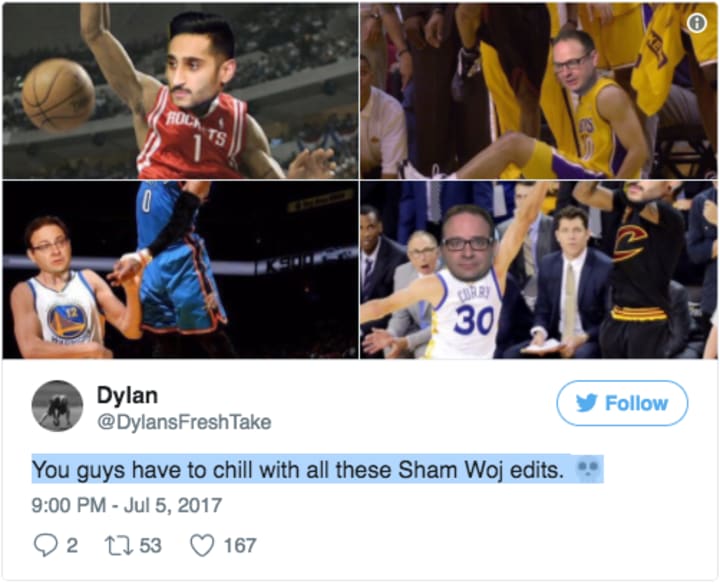Screen dimensions: 720x584
Task: Open the tweet timestamp Jul 5, 2017
Action: click(x=127, y=505)
